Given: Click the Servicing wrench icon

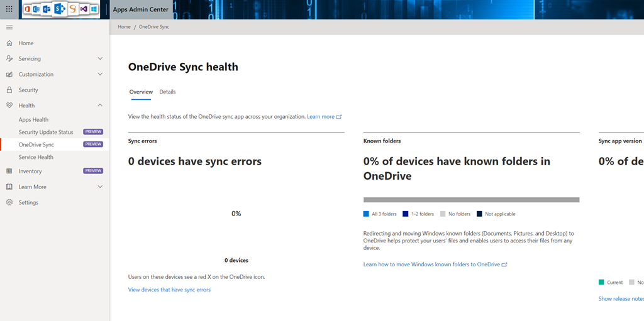Looking at the screenshot, I should [x=9, y=59].
